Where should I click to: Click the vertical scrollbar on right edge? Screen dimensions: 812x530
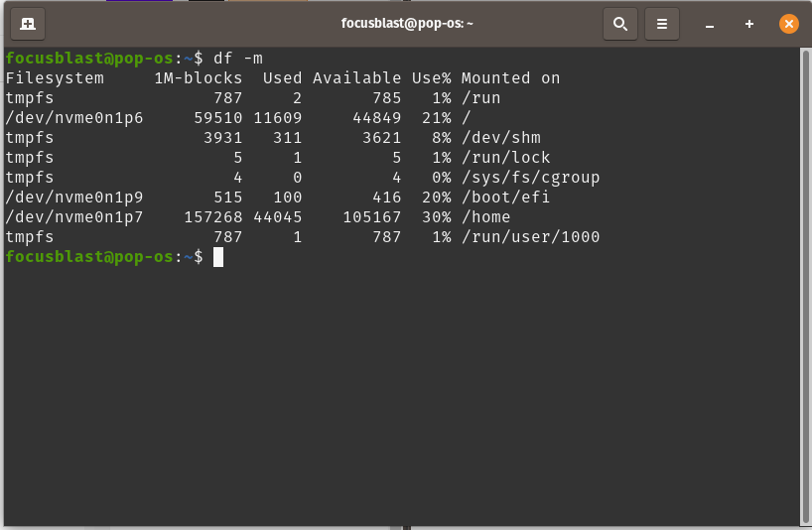click(805, 286)
